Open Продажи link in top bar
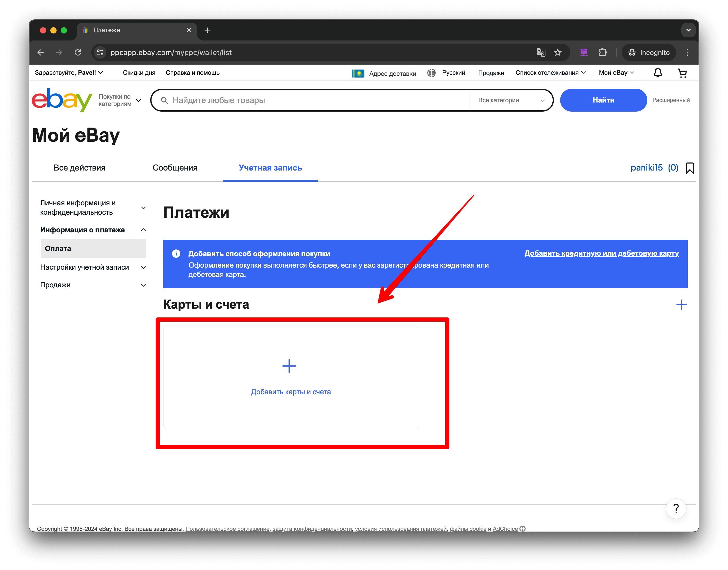Screen dimensions: 728x570 pyautogui.click(x=491, y=73)
